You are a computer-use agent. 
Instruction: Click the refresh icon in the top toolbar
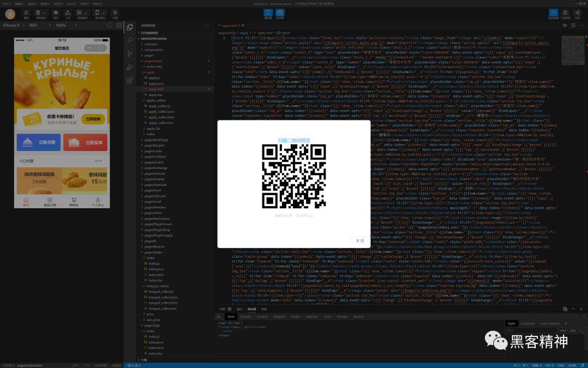[x=26, y=13]
